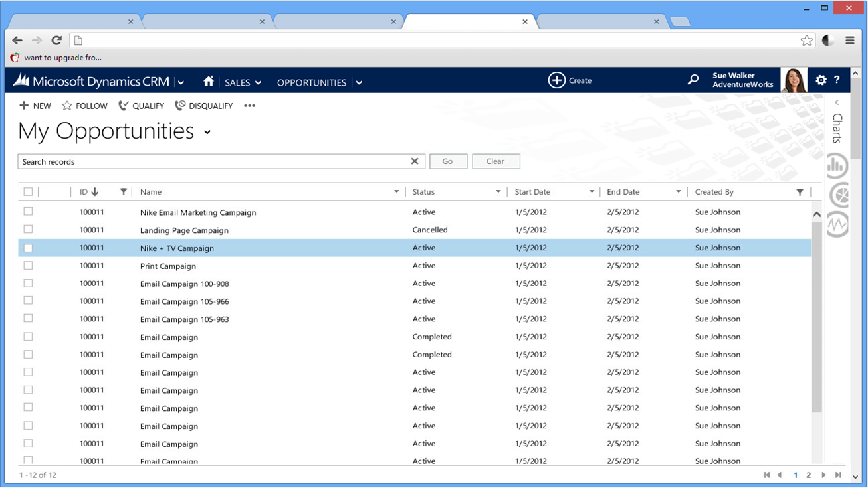
Task: Open the bar chart icon in Charts pane
Action: pos(837,166)
